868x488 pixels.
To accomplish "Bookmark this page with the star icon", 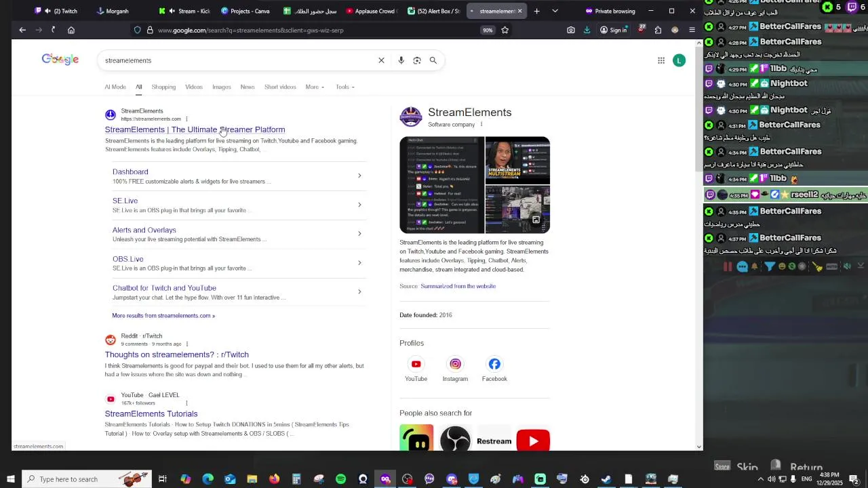I will tap(505, 30).
